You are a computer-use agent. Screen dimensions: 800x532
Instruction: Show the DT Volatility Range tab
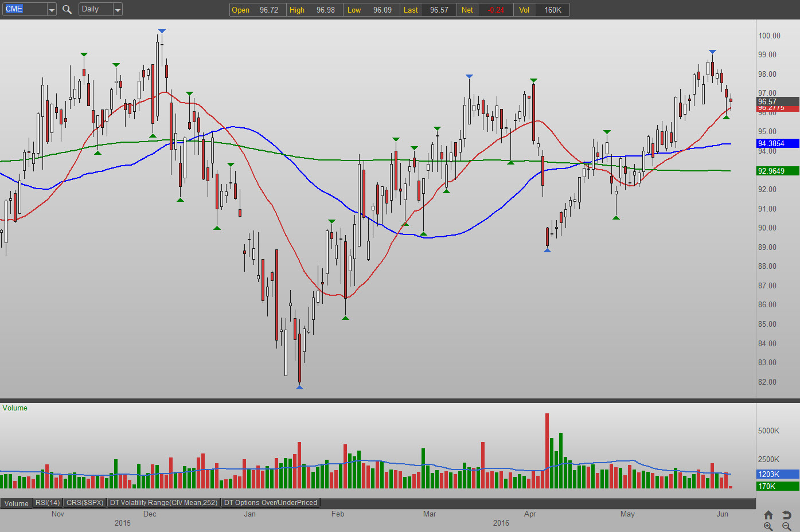164,503
